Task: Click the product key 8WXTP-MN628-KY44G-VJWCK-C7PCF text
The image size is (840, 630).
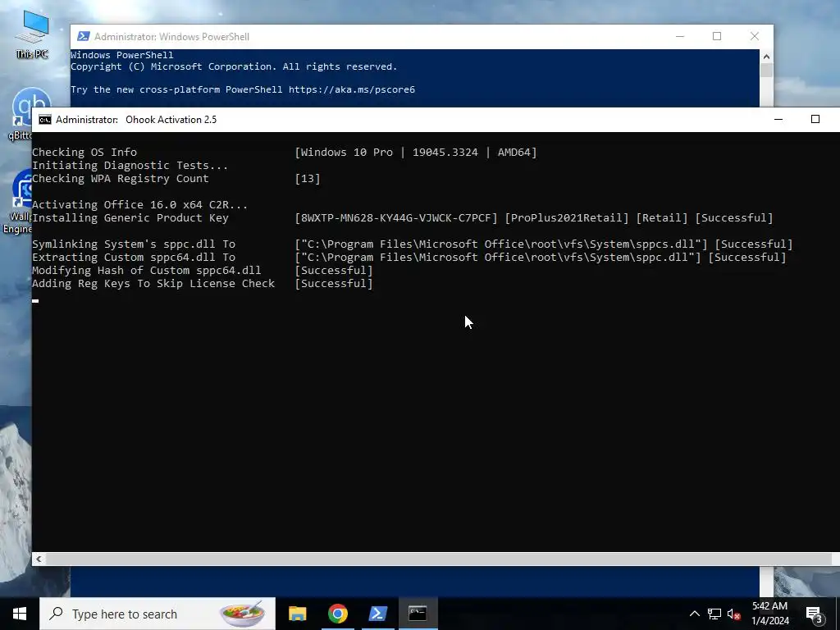Action: click(396, 218)
